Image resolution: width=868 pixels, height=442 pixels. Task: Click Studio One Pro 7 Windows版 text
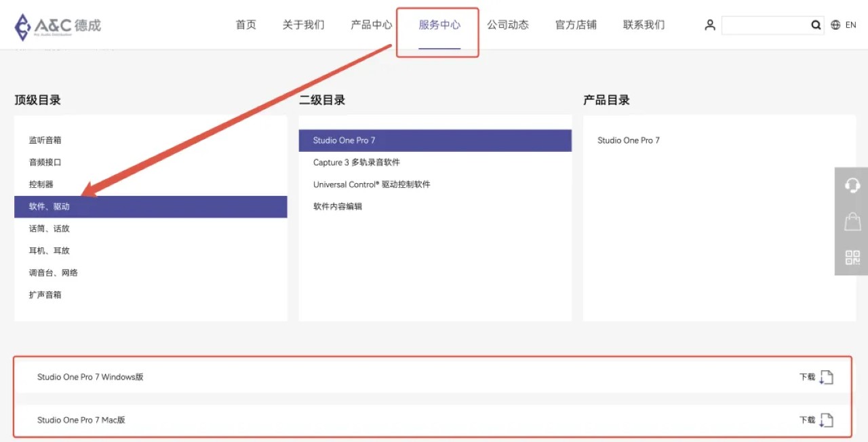coord(90,377)
